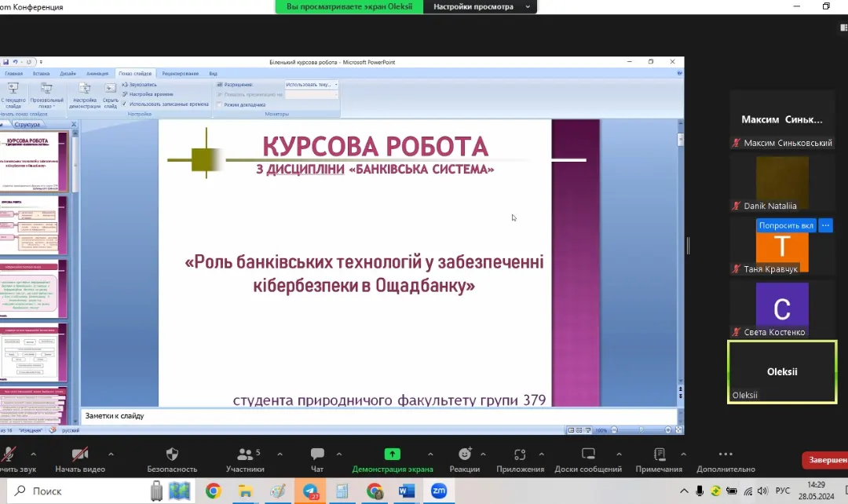Toggle 'Использовать записанные времена' checkbox

125,104
